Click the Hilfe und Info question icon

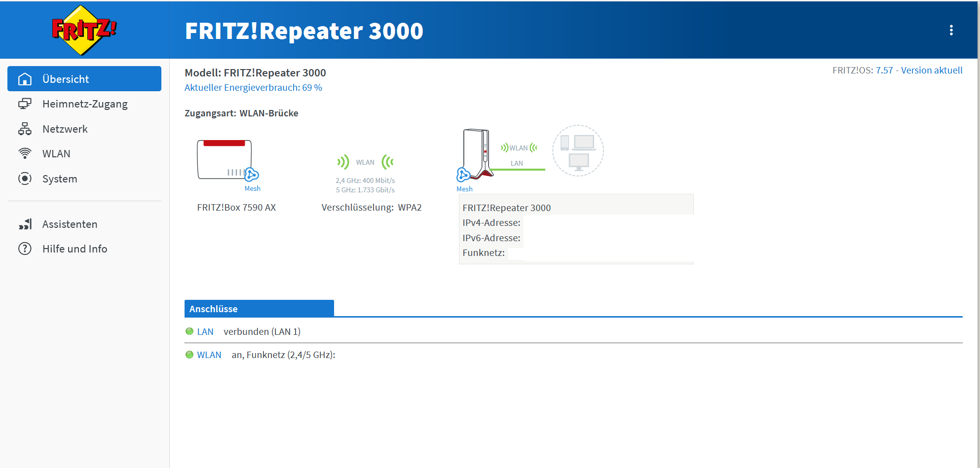(x=25, y=249)
